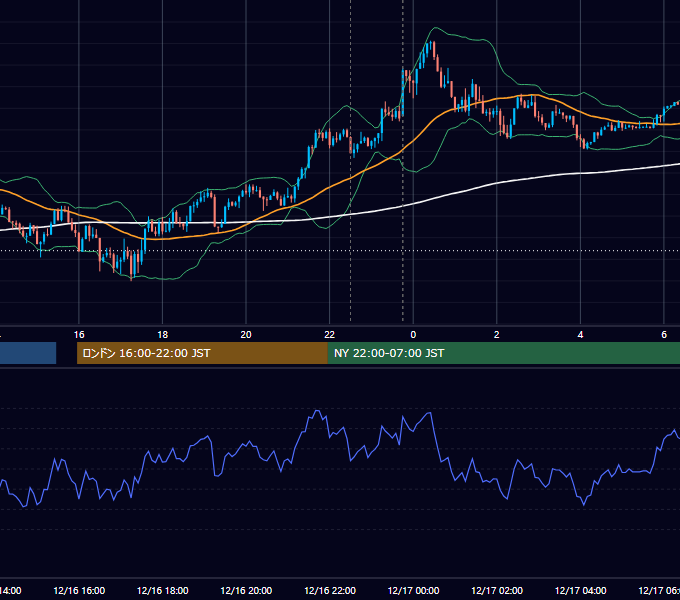This screenshot has height=600, width=680.
Task: Click the "12/16 16:00" bottom axis label
Action: coord(79,591)
